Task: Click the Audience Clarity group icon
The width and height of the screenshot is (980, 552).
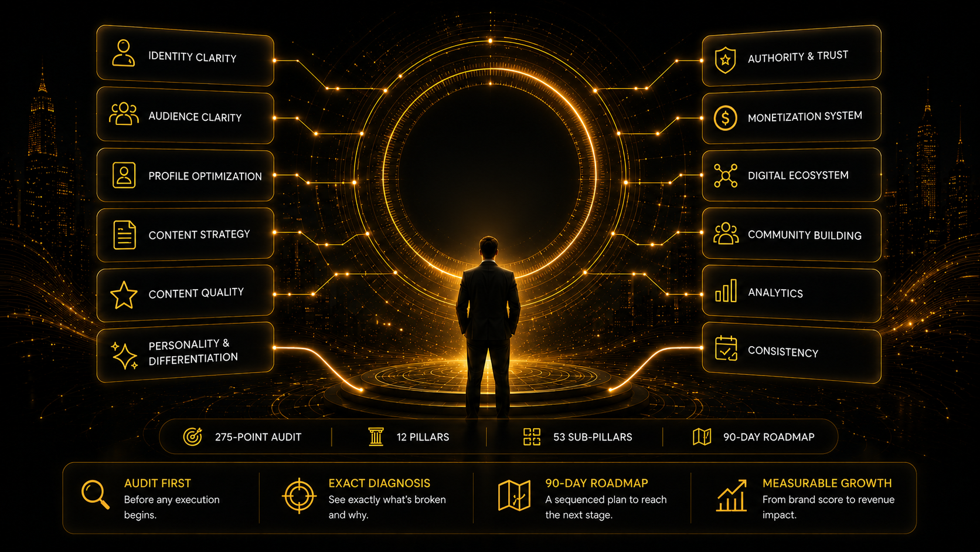Action: point(124,114)
